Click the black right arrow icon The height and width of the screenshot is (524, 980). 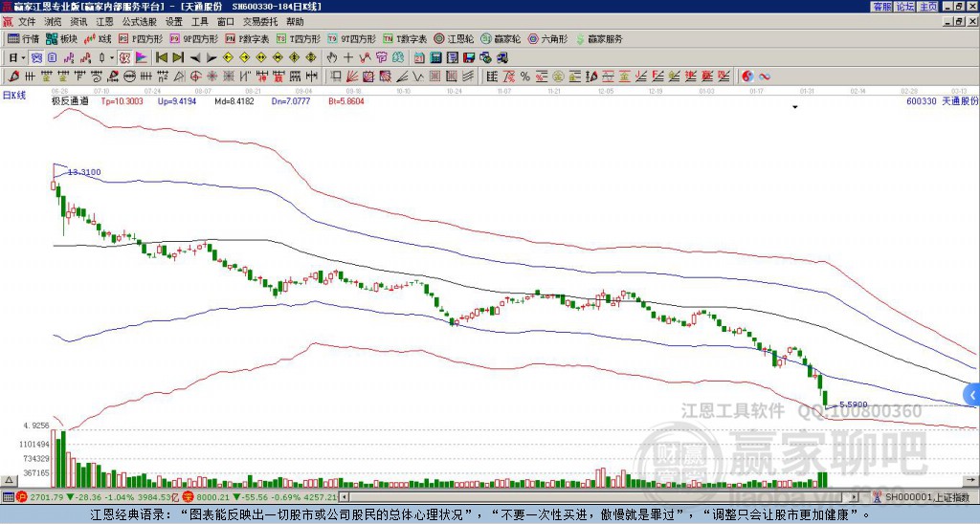[x=212, y=58]
